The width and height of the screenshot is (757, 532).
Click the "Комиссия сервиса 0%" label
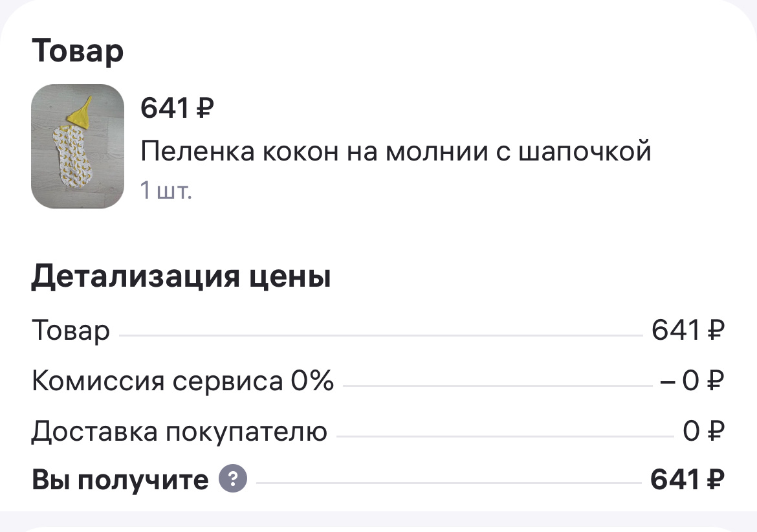pyautogui.click(x=183, y=381)
